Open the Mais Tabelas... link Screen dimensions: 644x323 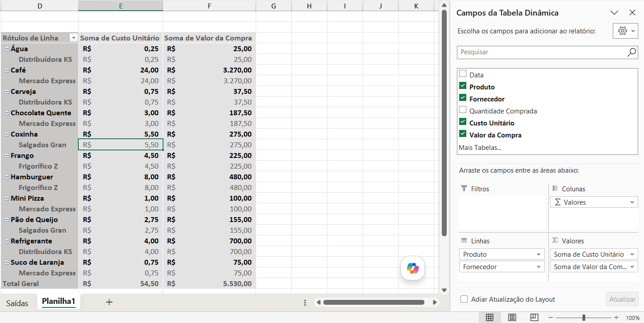tap(480, 147)
